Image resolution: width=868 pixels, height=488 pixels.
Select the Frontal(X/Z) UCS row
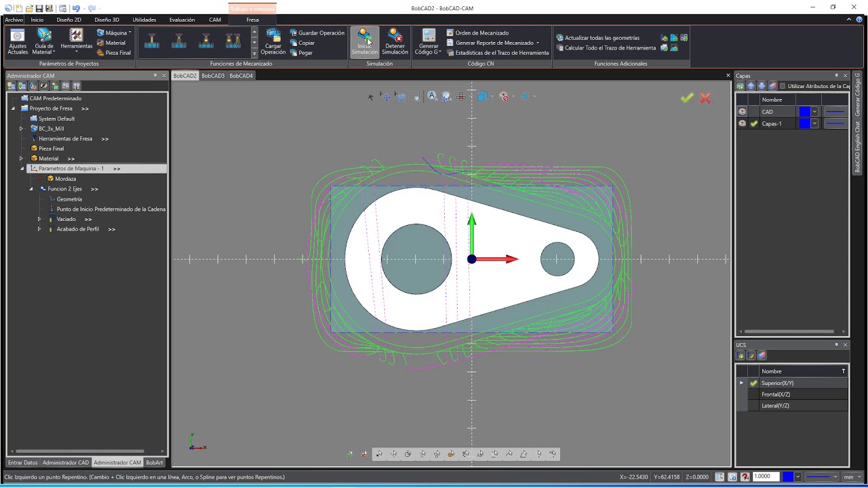click(x=792, y=394)
